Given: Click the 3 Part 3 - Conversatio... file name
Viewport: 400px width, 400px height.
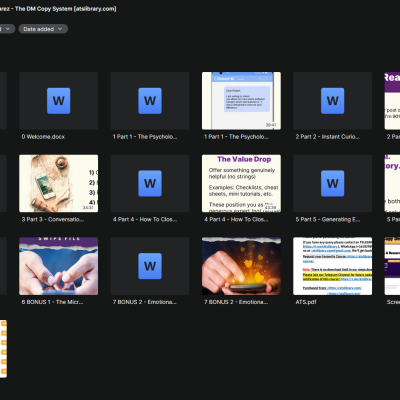Looking at the screenshot, I should point(53,219).
